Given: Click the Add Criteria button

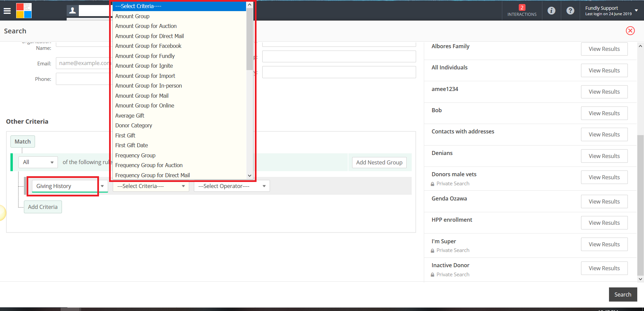Looking at the screenshot, I should (43, 207).
